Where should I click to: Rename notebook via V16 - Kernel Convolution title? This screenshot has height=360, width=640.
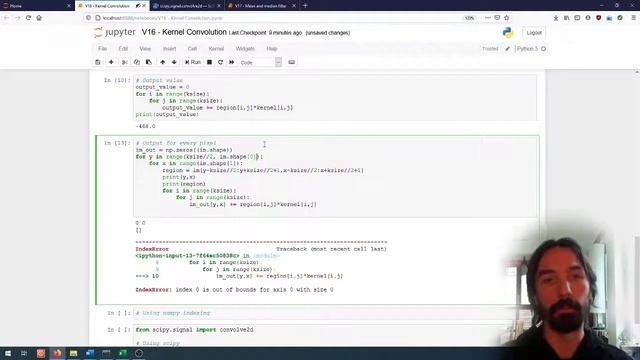184,32
